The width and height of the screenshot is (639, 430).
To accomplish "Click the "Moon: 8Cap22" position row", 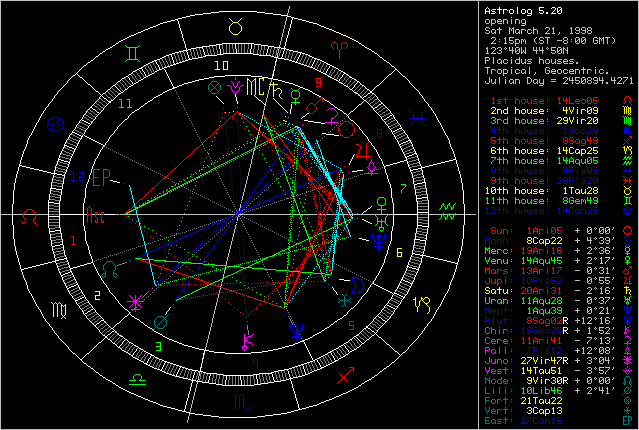I will (x=559, y=241).
